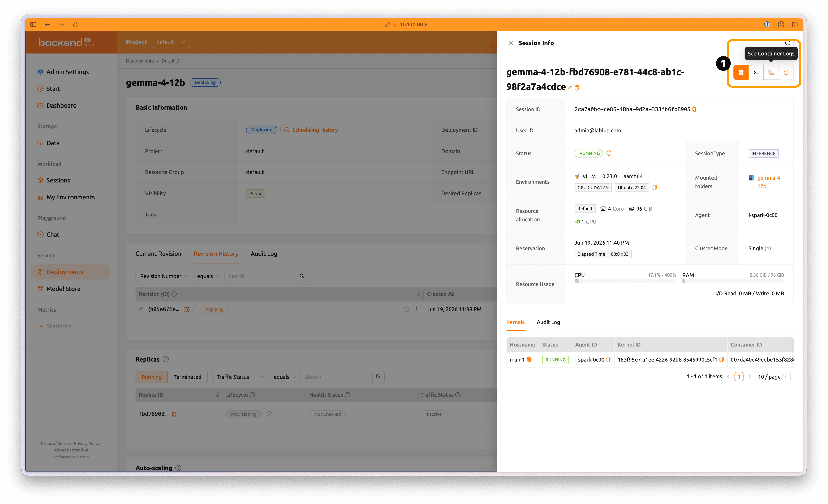This screenshot has height=504, width=828.
Task: Copy the Agent ID i-spark-0c00
Action: pyautogui.click(x=608, y=360)
